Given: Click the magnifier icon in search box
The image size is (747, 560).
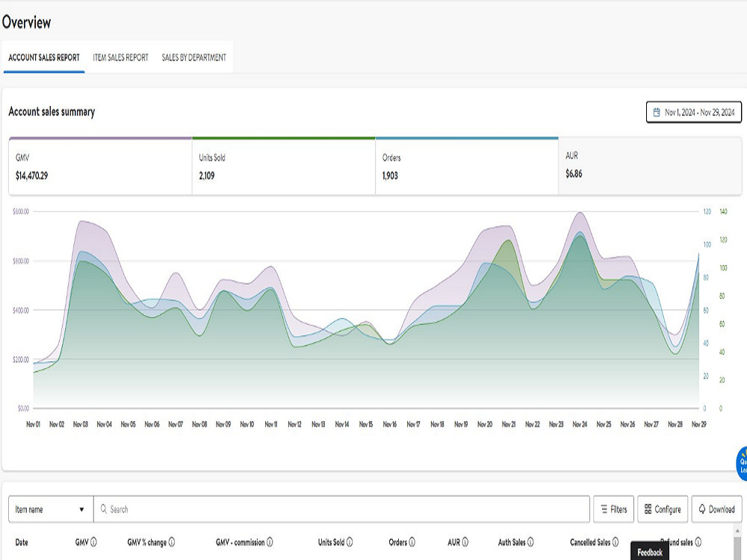Looking at the screenshot, I should pos(103,509).
